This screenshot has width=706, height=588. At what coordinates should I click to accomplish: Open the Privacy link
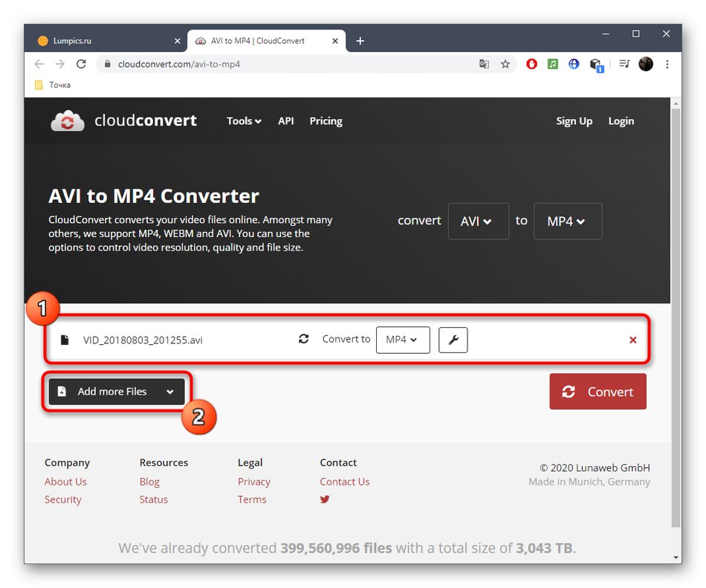pyautogui.click(x=254, y=482)
